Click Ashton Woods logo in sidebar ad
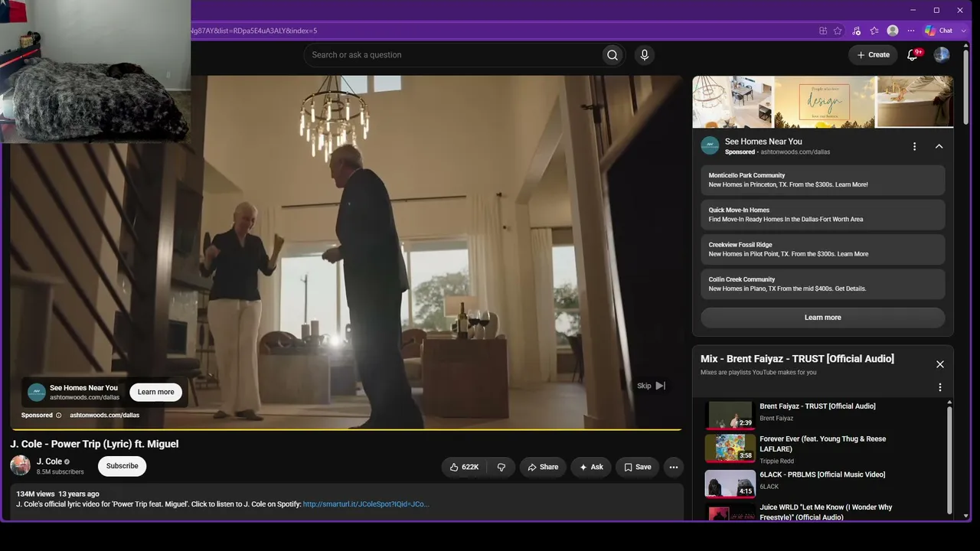 point(710,145)
